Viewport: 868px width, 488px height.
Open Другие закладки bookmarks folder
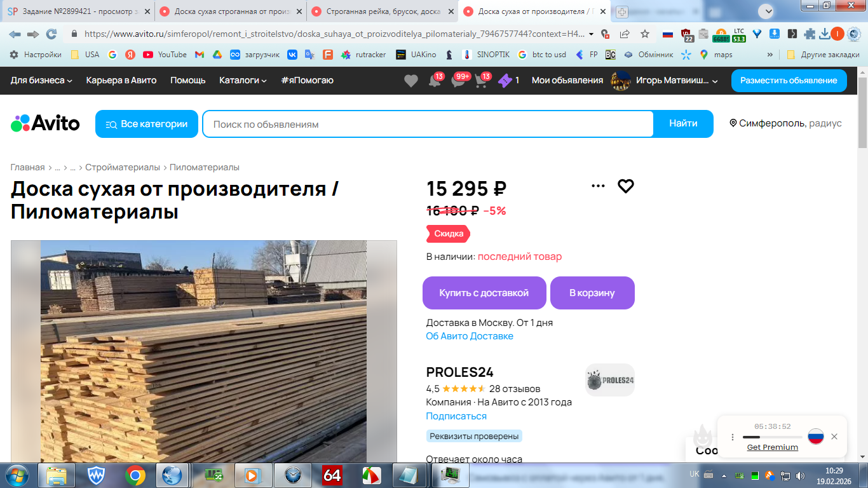click(823, 55)
